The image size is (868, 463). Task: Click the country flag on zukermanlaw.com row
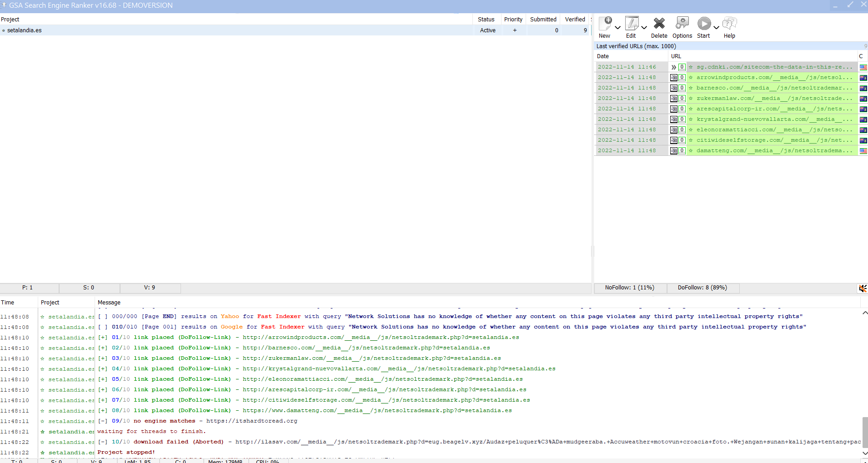[863, 99]
